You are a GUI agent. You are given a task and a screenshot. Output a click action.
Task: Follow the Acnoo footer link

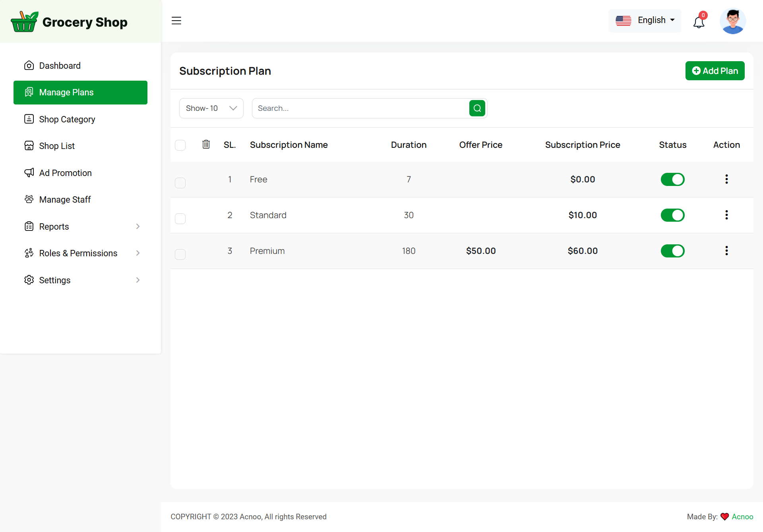click(742, 517)
